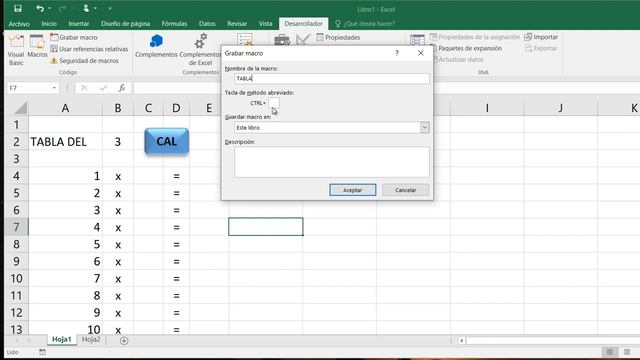Select column A header
Image resolution: width=640 pixels, height=360 pixels.
click(x=65, y=108)
